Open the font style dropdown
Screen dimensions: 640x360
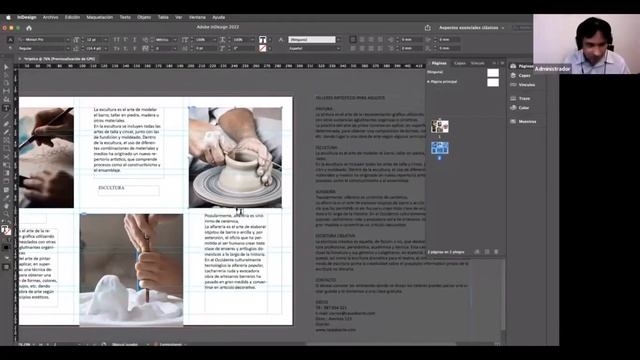point(67,48)
